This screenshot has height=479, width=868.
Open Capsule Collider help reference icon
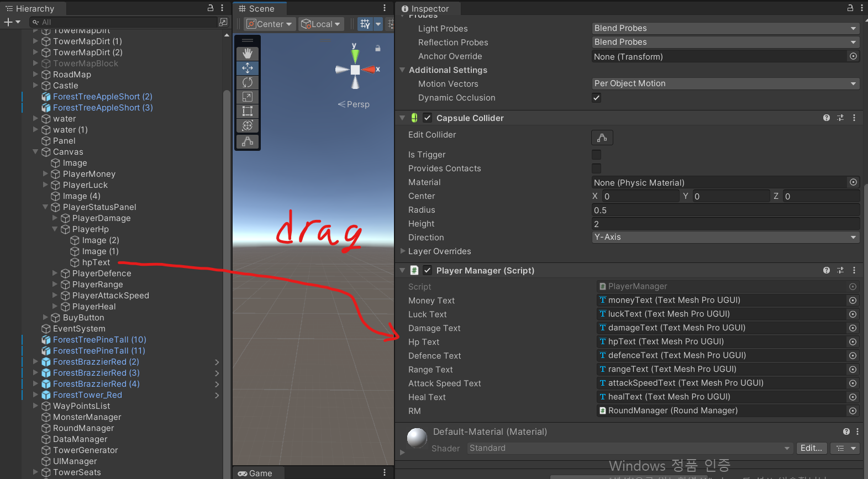pyautogui.click(x=827, y=118)
